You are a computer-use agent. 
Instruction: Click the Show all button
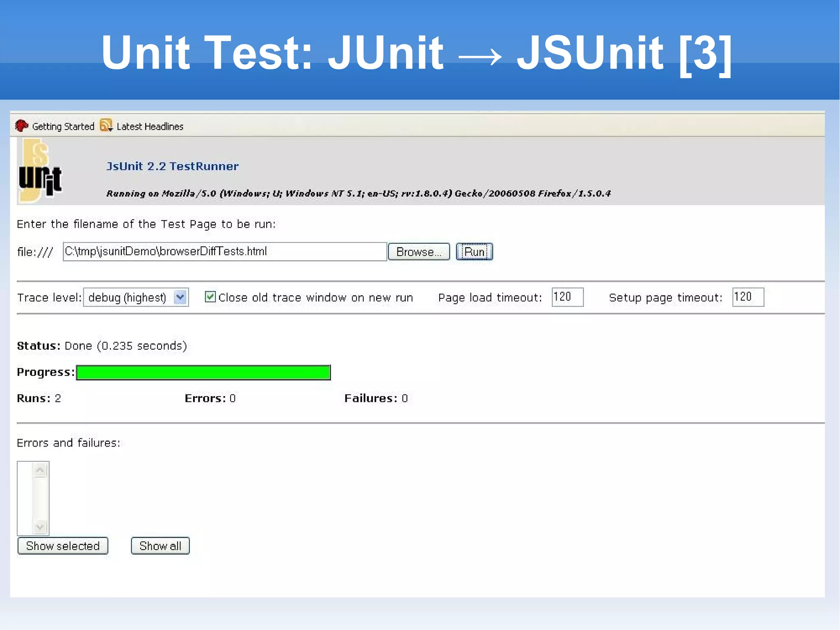[160, 545]
